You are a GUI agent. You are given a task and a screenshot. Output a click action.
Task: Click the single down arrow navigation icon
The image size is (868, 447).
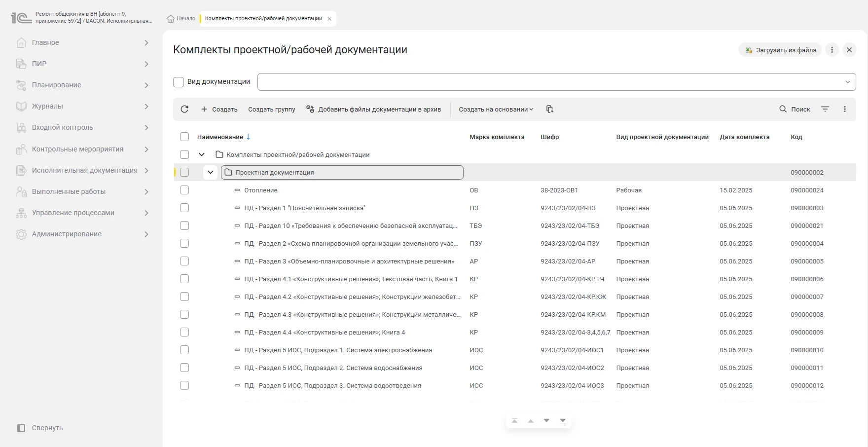[546, 421]
